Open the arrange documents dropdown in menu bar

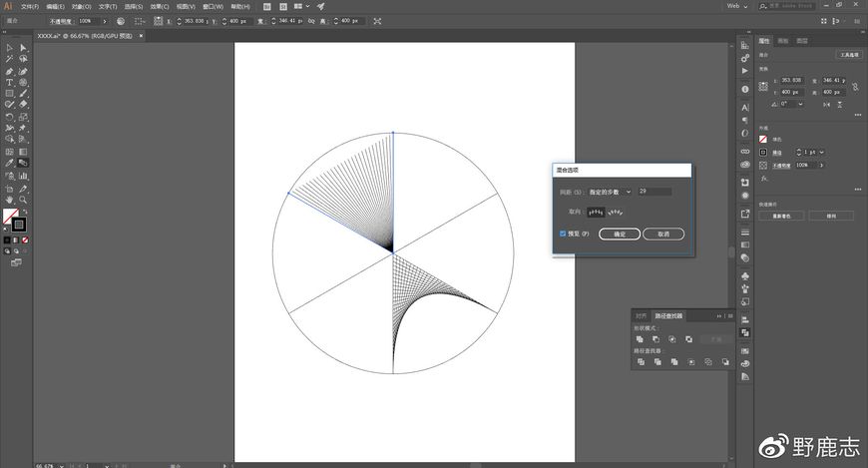pos(301,6)
